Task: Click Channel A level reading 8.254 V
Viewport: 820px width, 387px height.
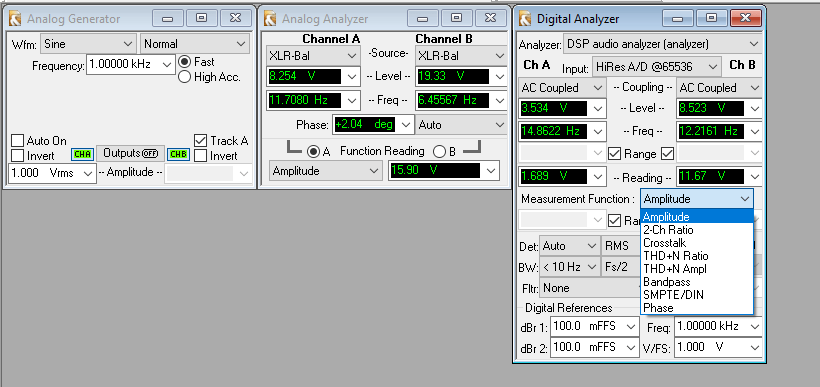Action: 304,76
